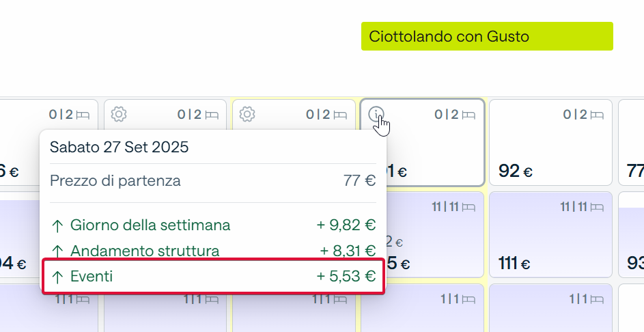Viewport: 644px width, 332px height.
Task: Click the bed icon in the 111 € cell
Action: point(597,207)
